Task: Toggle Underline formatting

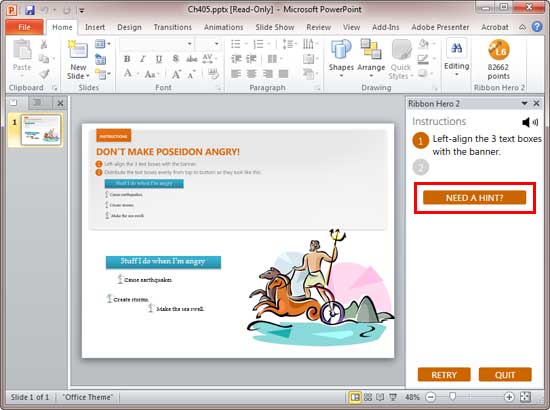Action: [159, 59]
